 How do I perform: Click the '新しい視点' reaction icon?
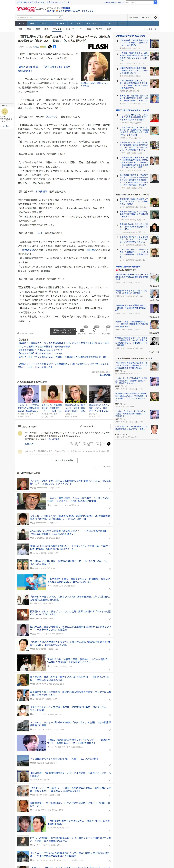(106, 330)
